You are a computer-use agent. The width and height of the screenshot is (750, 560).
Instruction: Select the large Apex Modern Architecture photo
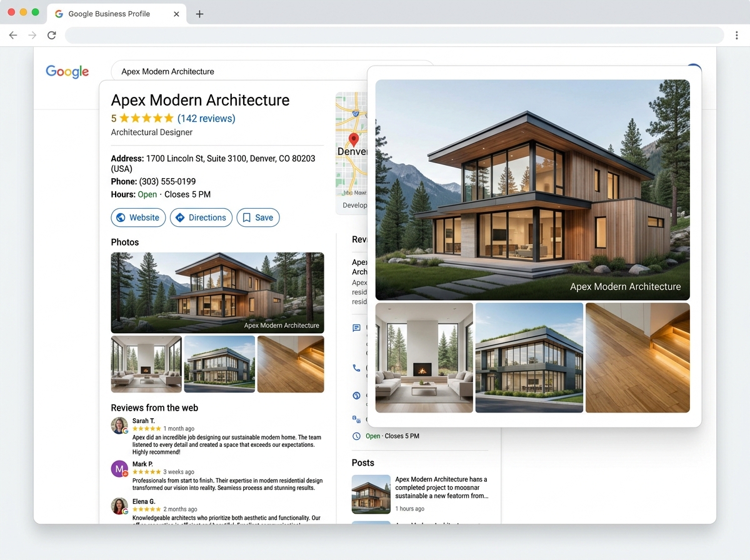click(532, 187)
